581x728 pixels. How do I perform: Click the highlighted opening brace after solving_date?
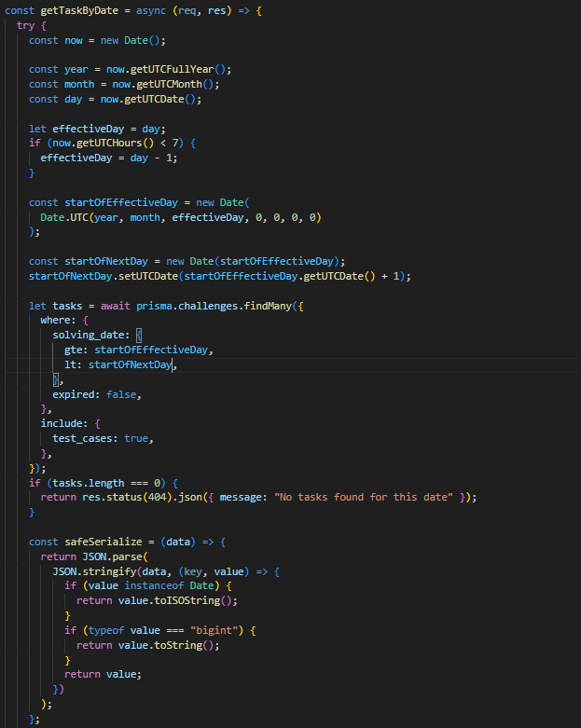pyautogui.click(x=139, y=336)
